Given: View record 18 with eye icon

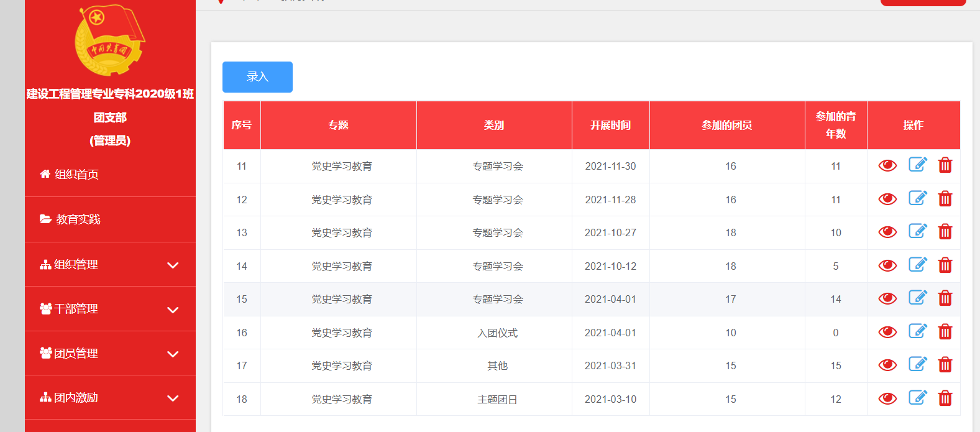Looking at the screenshot, I should click(x=887, y=398).
